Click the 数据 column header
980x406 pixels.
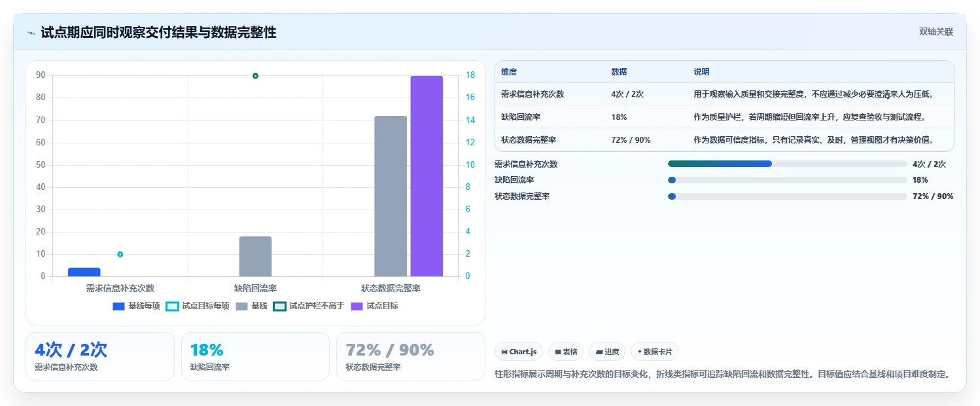tap(619, 72)
